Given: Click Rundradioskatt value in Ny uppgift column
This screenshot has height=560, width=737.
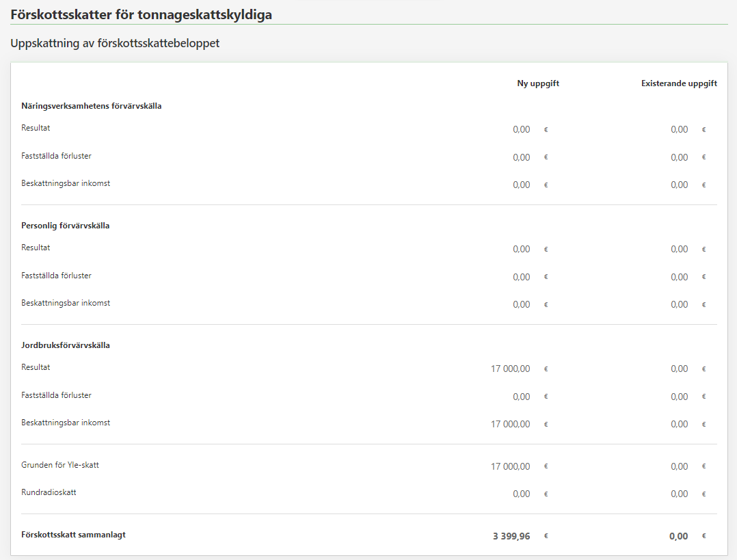Looking at the screenshot, I should pos(521,494).
